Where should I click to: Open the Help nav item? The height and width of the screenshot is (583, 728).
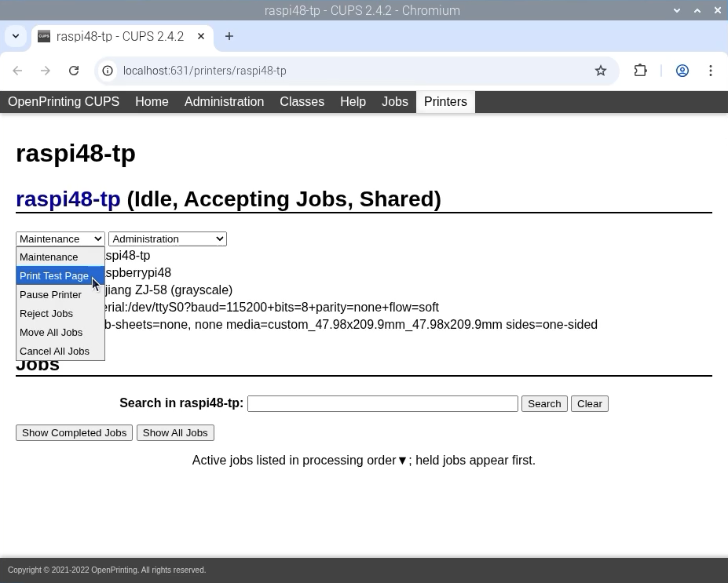pos(353,101)
